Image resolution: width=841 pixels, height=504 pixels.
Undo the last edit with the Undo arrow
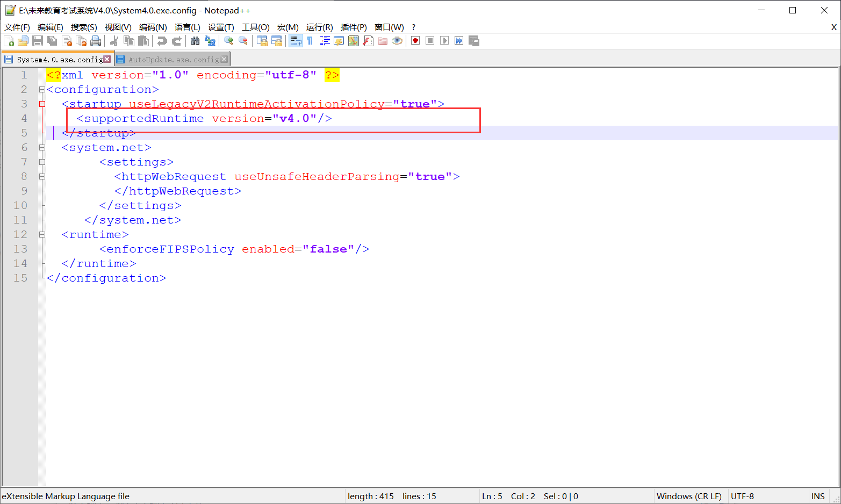click(162, 41)
